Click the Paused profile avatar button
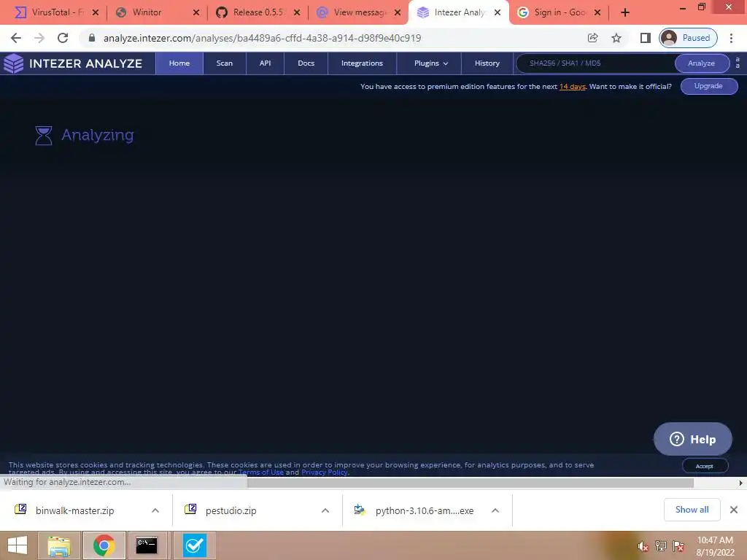The width and height of the screenshot is (747, 560). point(689,38)
